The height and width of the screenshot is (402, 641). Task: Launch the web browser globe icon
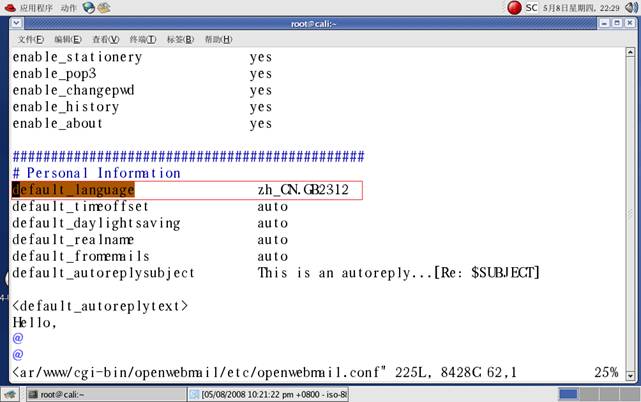(x=89, y=7)
